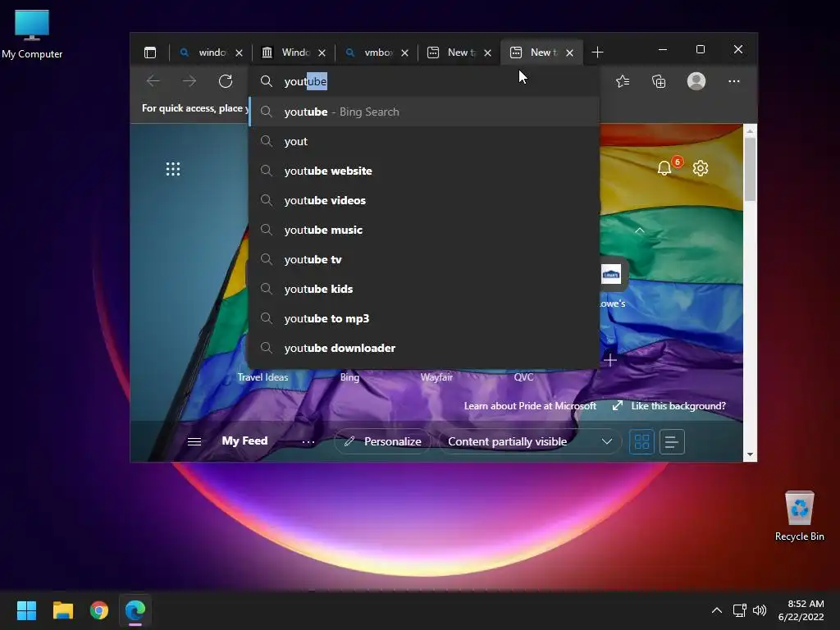Open Edge Settings and more menu
The width and height of the screenshot is (840, 630).
point(734,81)
